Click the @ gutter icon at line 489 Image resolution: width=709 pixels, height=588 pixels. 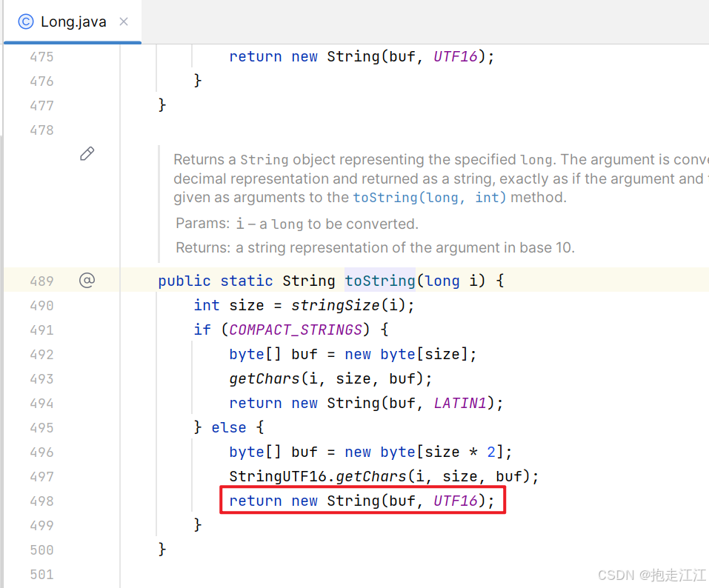click(87, 281)
